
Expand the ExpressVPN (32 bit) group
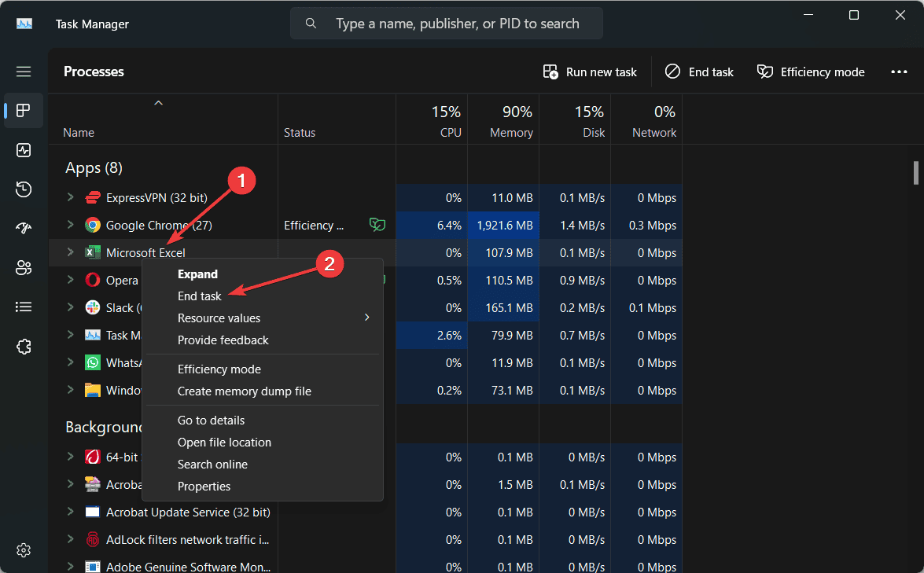click(70, 197)
